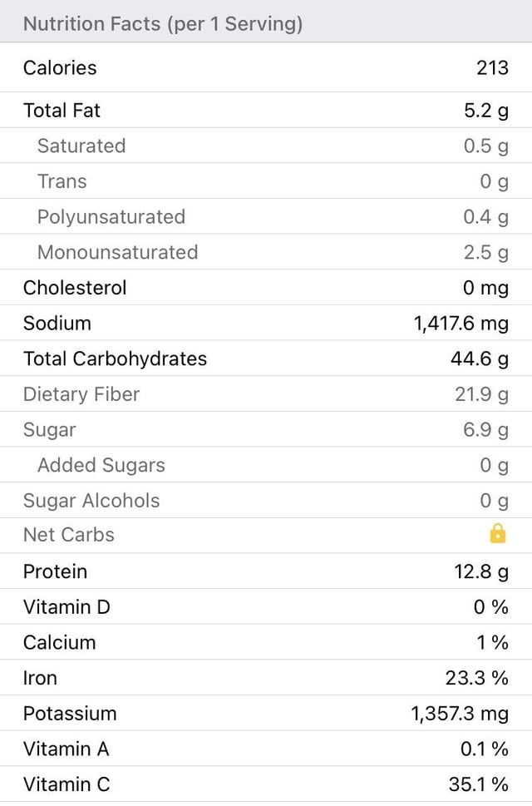Screen dimensions: 532x806
Task: Tap the Sodium 1,417.6 mg row
Action: click(266, 323)
